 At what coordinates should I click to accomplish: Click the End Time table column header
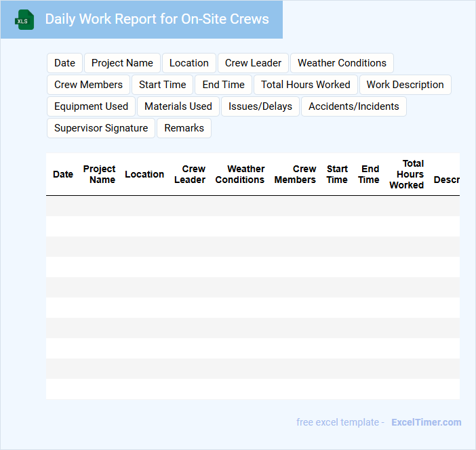pyautogui.click(x=369, y=174)
